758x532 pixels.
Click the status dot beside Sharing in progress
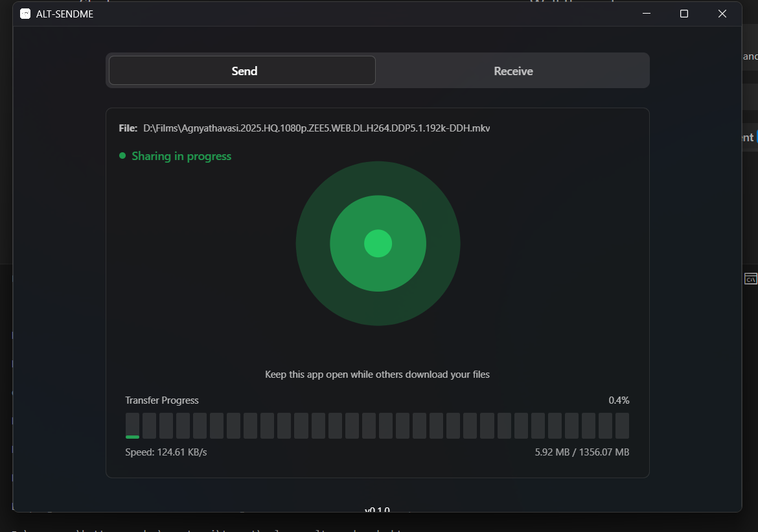coord(122,156)
